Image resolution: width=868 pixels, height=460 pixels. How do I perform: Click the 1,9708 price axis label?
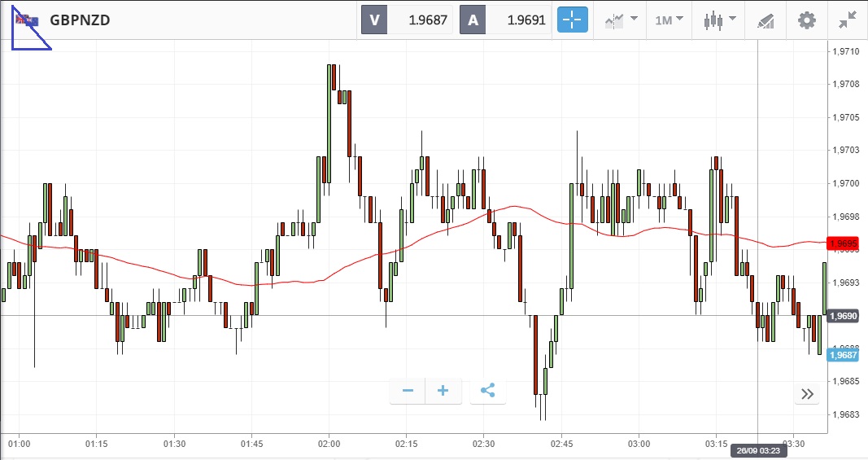click(846, 84)
